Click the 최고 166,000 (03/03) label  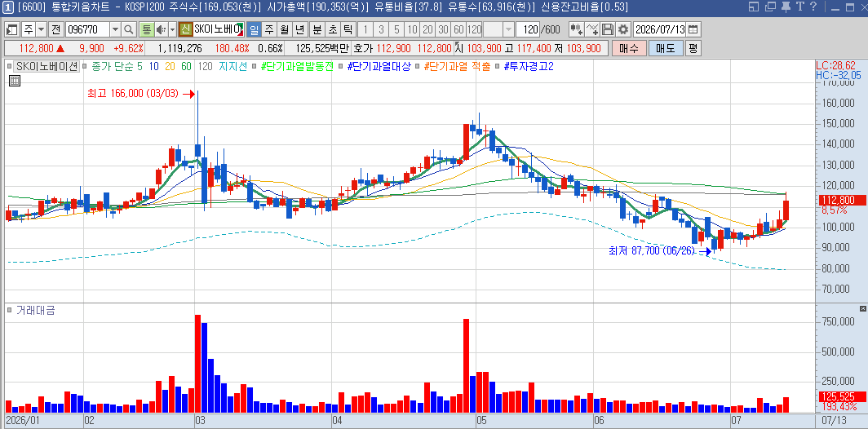133,94
